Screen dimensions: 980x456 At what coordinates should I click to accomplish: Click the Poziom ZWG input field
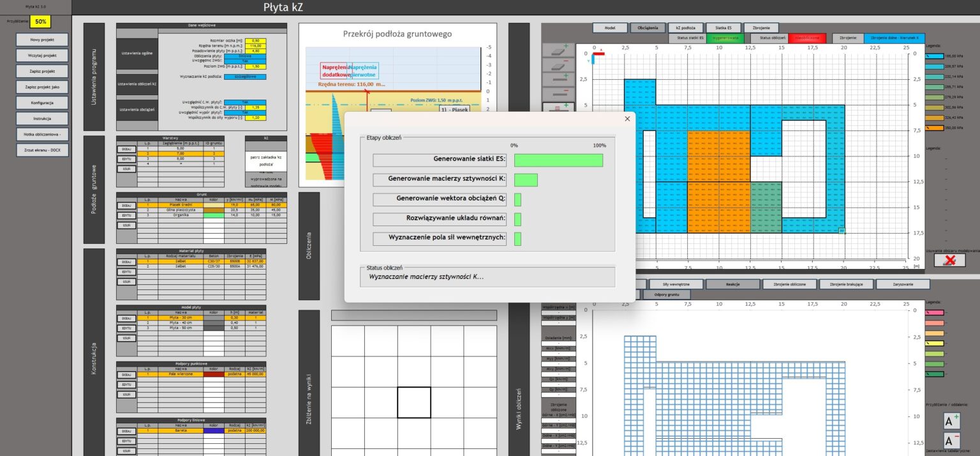click(254, 66)
